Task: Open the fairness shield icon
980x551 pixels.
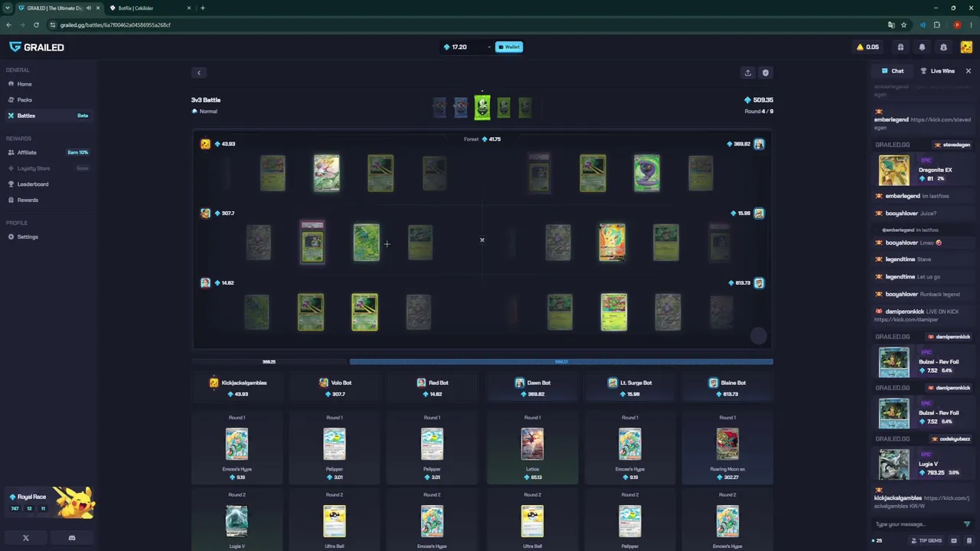Action: pos(766,73)
